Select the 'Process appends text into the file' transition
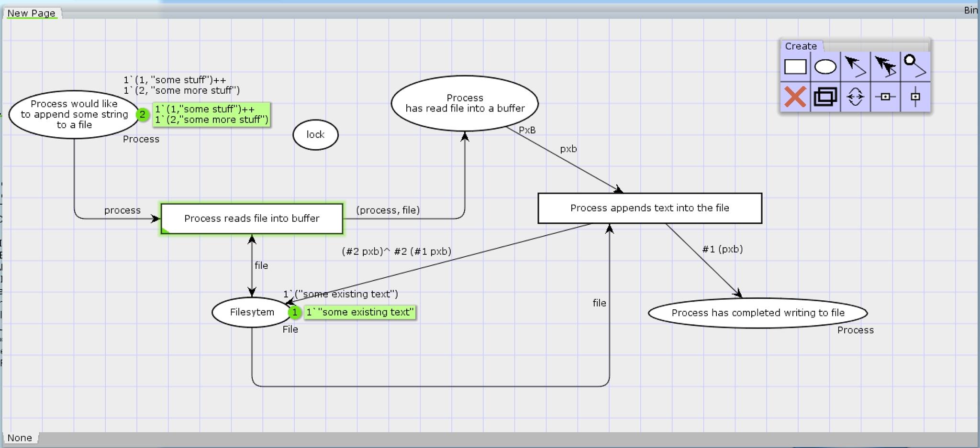The image size is (980, 448). click(649, 208)
